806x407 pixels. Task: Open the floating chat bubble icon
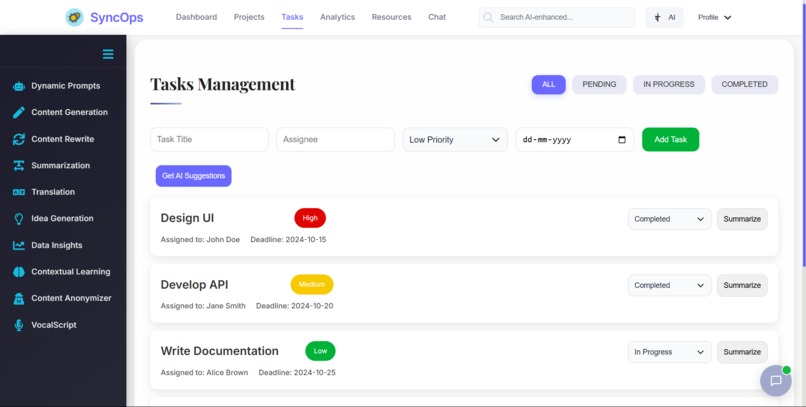point(776,381)
